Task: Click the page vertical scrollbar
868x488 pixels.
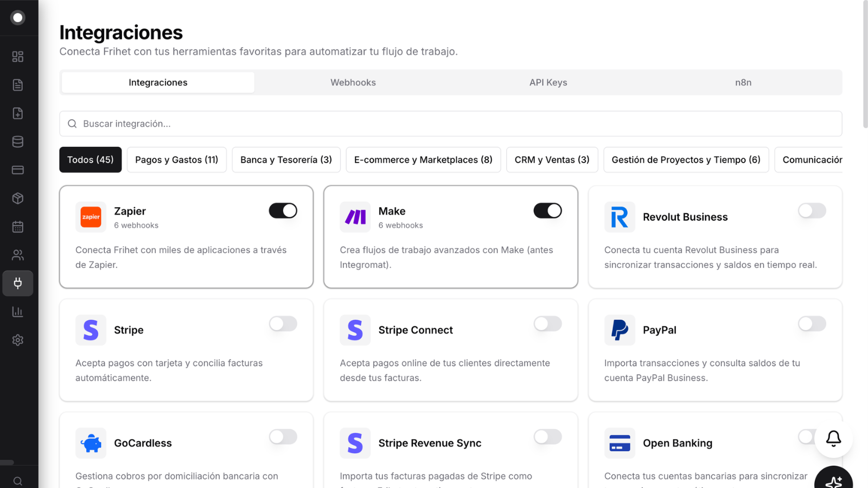Action: [865, 65]
